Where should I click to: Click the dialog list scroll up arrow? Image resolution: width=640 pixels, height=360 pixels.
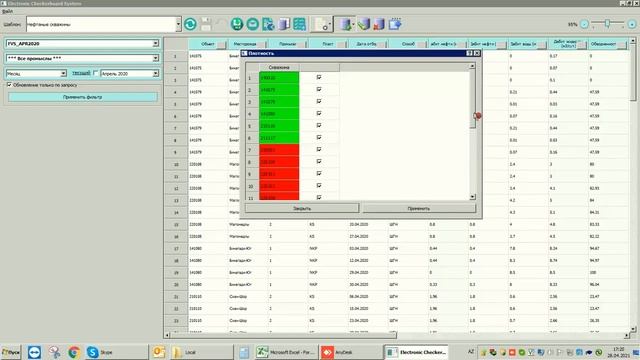[472, 66]
